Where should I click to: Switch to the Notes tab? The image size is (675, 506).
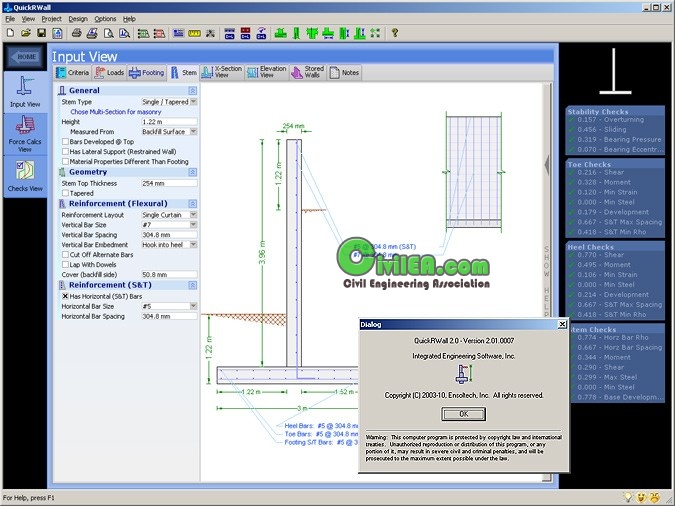344,73
